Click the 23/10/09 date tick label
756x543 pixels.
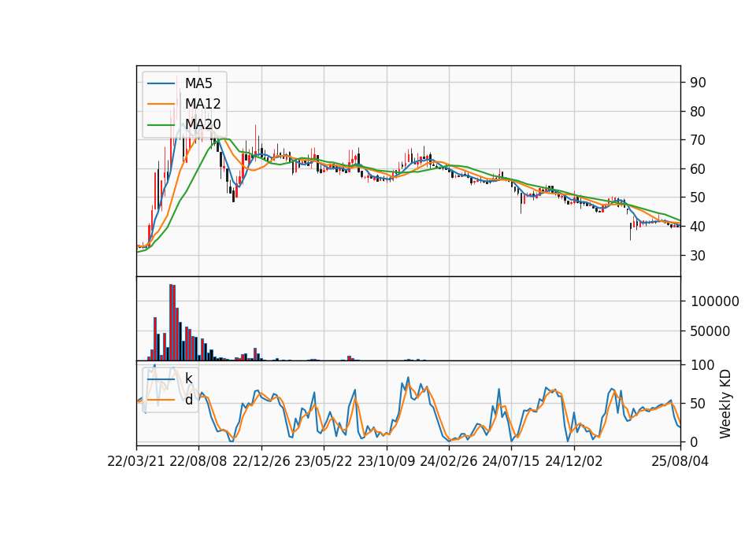coord(386,462)
